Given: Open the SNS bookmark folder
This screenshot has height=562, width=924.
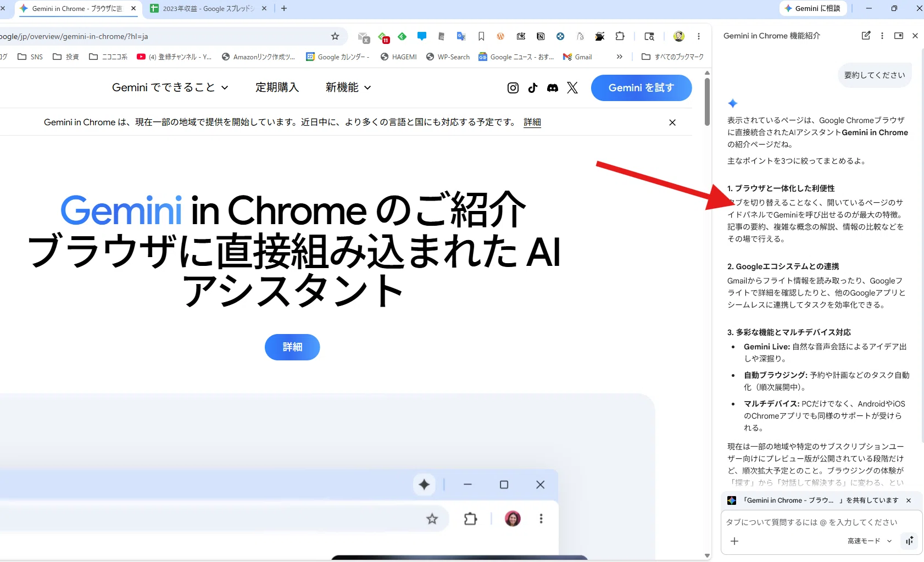Looking at the screenshot, I should pos(30,57).
